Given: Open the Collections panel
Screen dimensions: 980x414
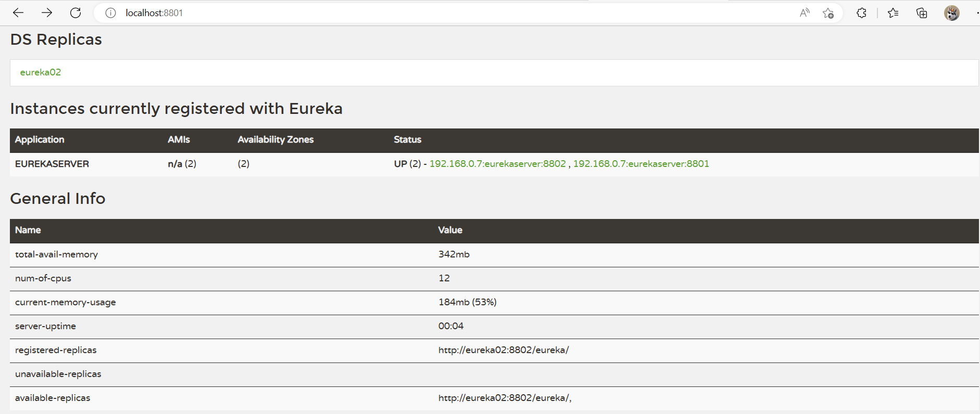Looking at the screenshot, I should 922,13.
